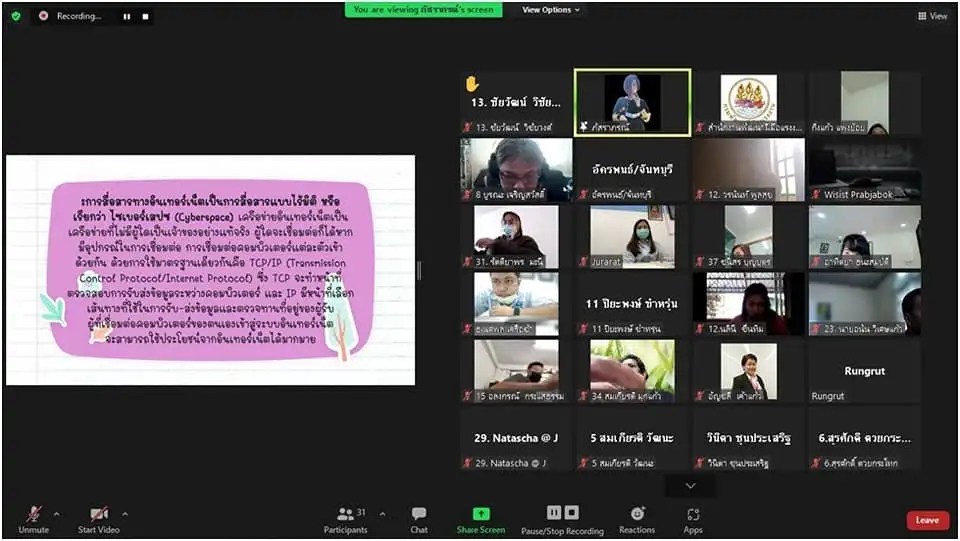This screenshot has height=541, width=960.
Task: Stop the recording in the top bar
Action: [x=145, y=16]
